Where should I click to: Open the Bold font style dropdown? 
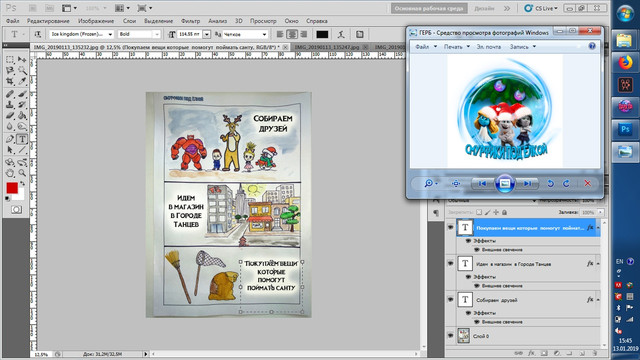(157, 34)
